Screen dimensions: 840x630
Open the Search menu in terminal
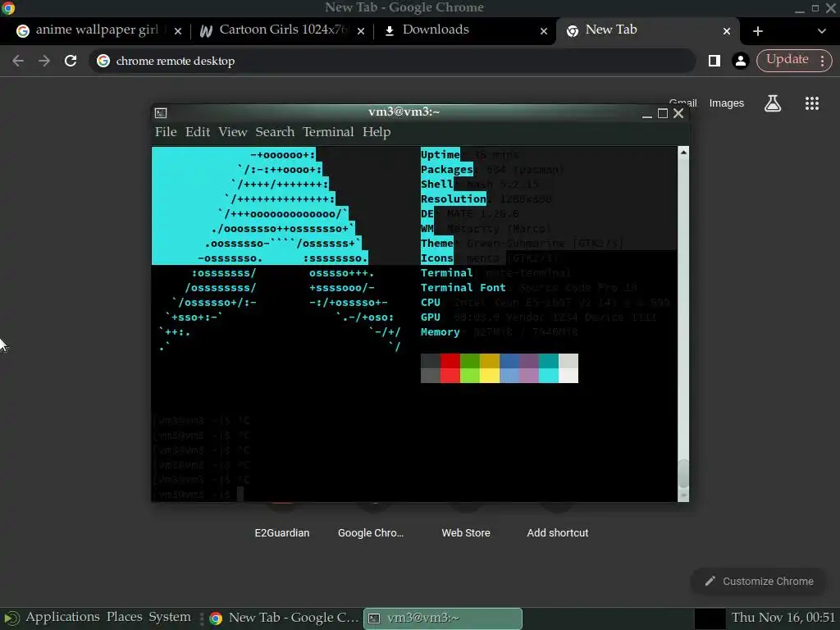click(275, 132)
